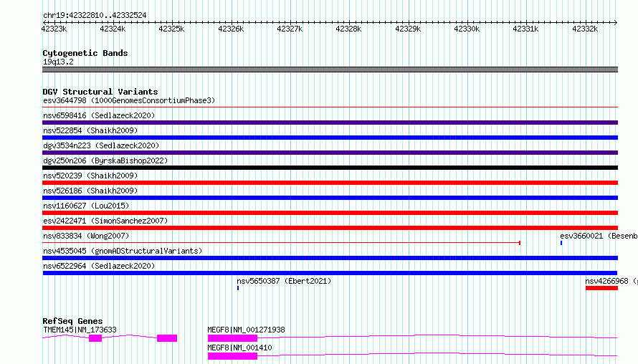The image size is (638, 364).
Task: Open variant nsv6598416 (Sedlazeck2020) label
Action: tap(99, 115)
